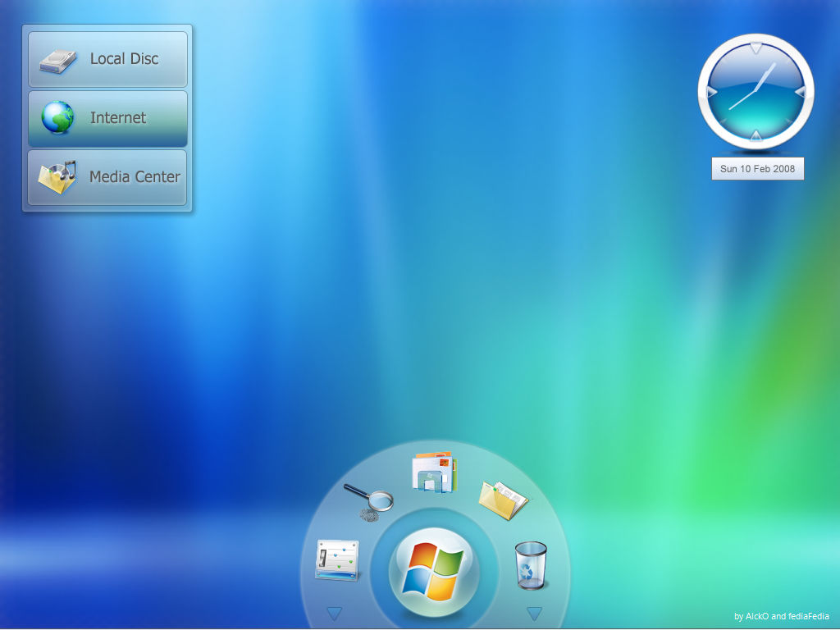The width and height of the screenshot is (840, 630).
Task: Launch the Internet button
Action: (107, 118)
